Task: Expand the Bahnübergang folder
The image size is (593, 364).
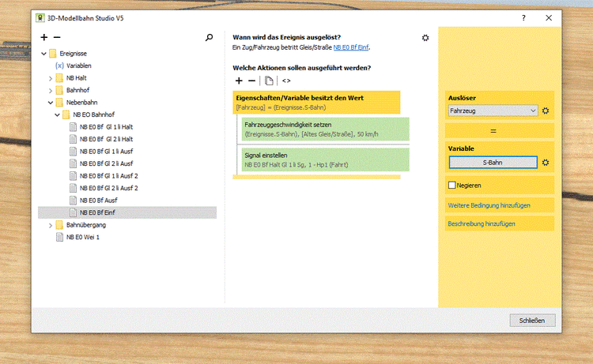Action: click(x=51, y=225)
